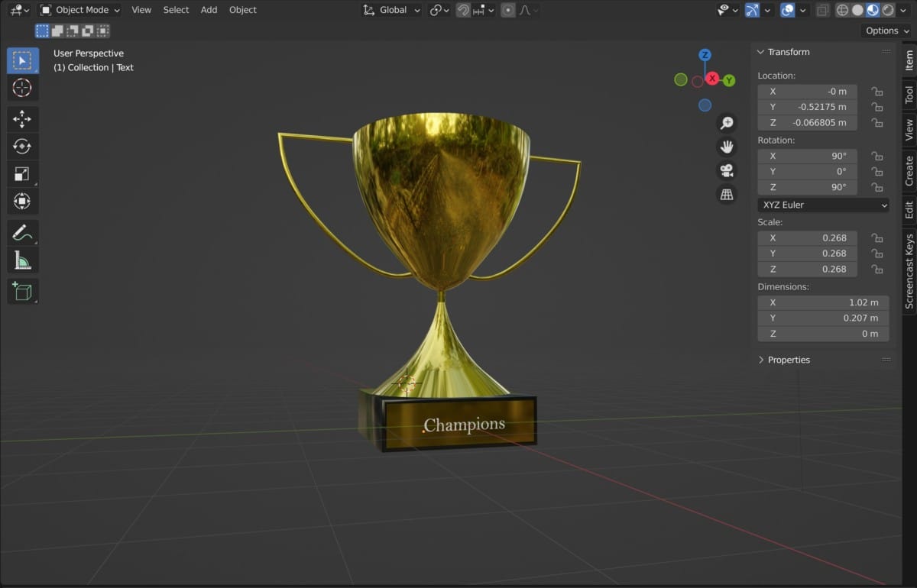Expand the Properties panel section
Screen dimensions: 917x588
tap(788, 360)
